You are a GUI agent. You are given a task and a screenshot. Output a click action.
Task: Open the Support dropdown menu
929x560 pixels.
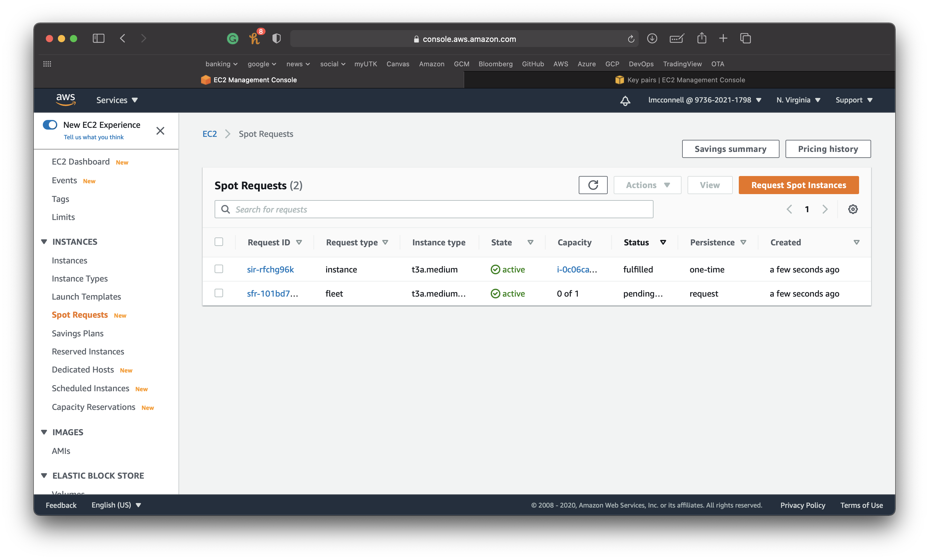pos(854,100)
